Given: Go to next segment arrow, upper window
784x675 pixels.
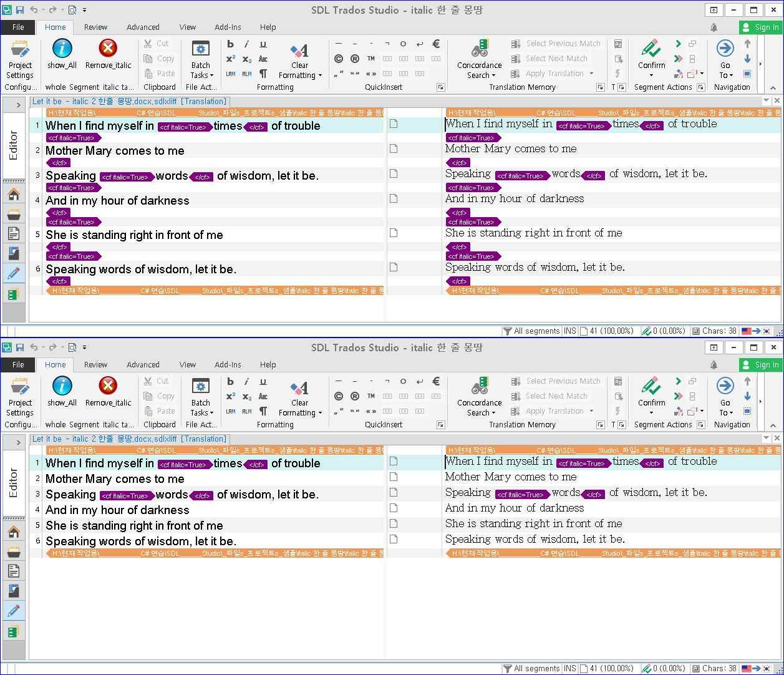Looking at the screenshot, I should pyautogui.click(x=747, y=59).
